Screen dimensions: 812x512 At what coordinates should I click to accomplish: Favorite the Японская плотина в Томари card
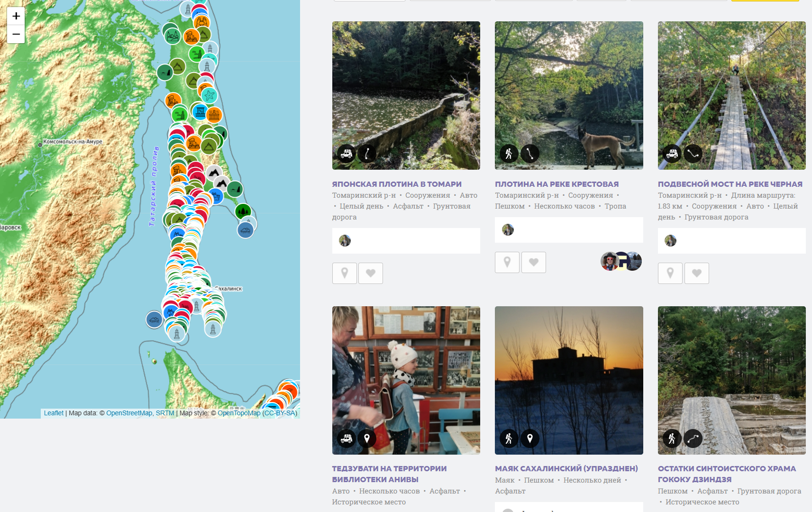click(x=371, y=273)
